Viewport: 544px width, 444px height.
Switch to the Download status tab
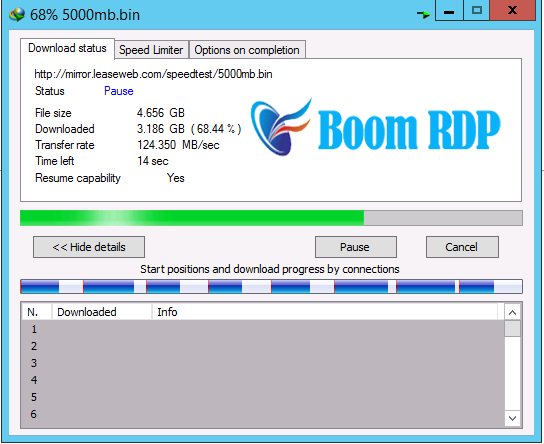coord(67,48)
